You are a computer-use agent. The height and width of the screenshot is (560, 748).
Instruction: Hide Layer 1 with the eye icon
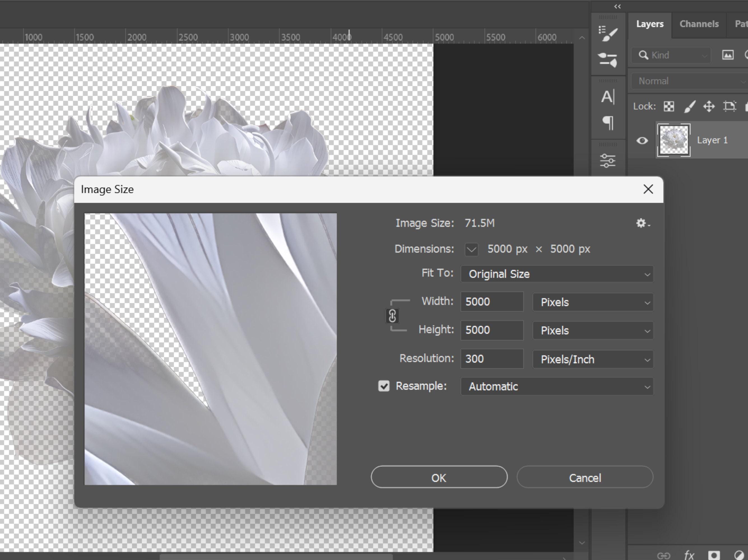642,140
